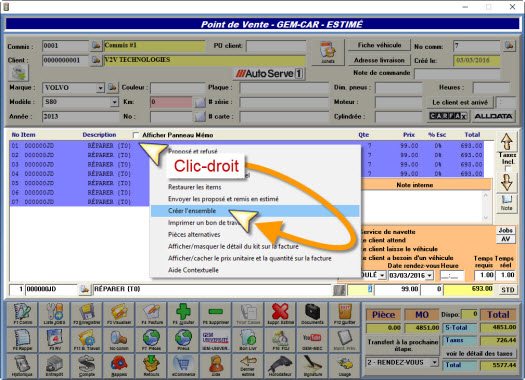Click lookup icon beside No comm field
The height and width of the screenshot is (380, 525).
tap(509, 46)
